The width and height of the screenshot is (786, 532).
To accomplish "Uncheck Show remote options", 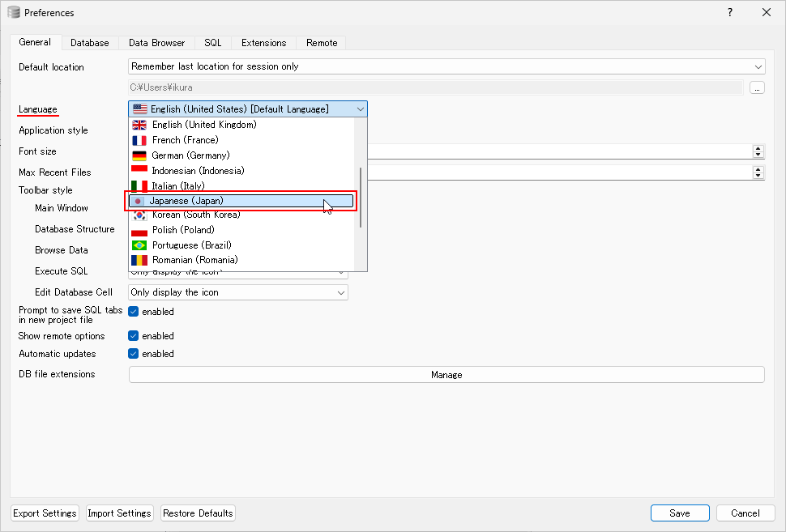I will point(134,336).
